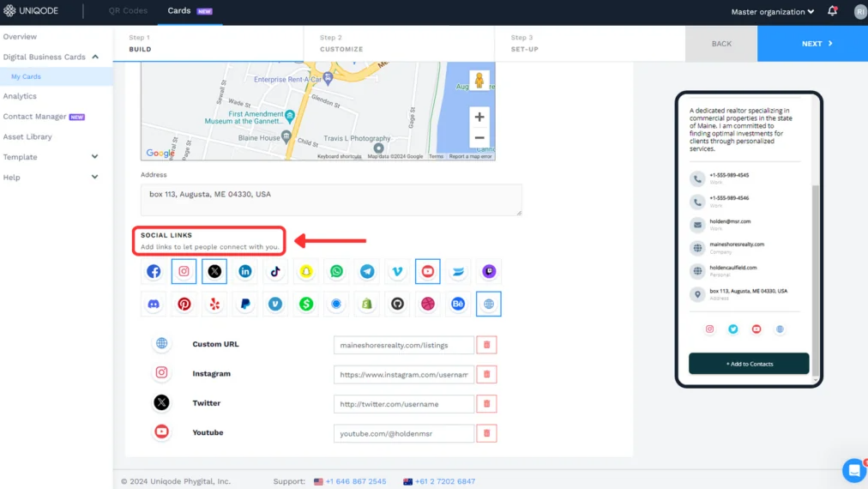Screen dimensions: 868x489
Task: Click the notification bell icon
Action: click(x=832, y=12)
